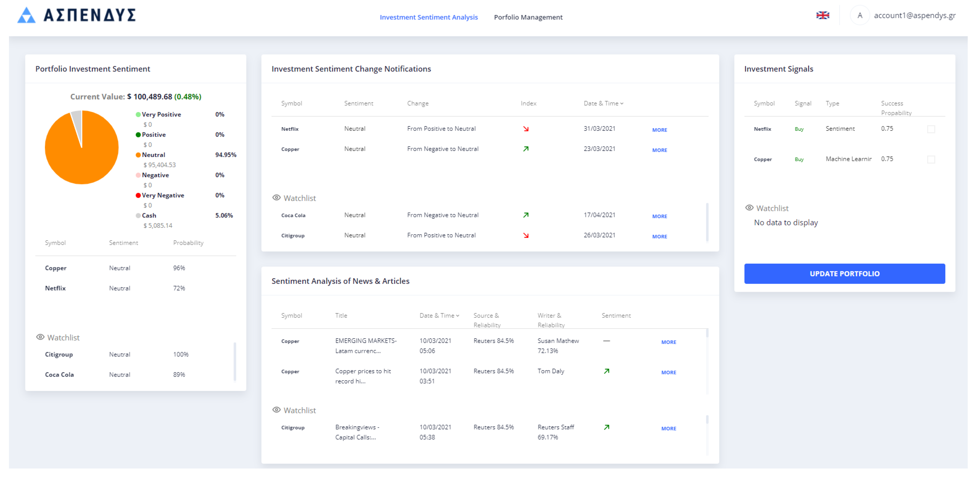Open the Porfolio Management tab

[528, 17]
